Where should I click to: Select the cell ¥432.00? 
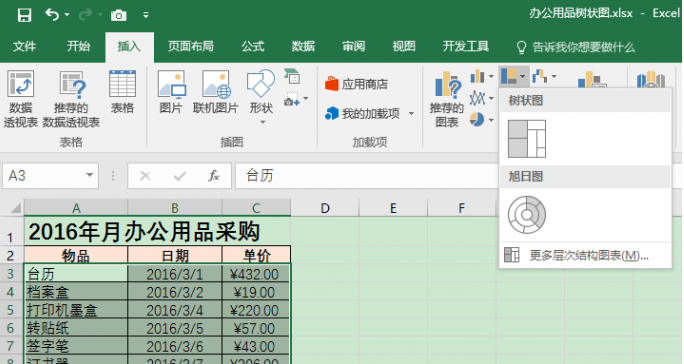[256, 274]
